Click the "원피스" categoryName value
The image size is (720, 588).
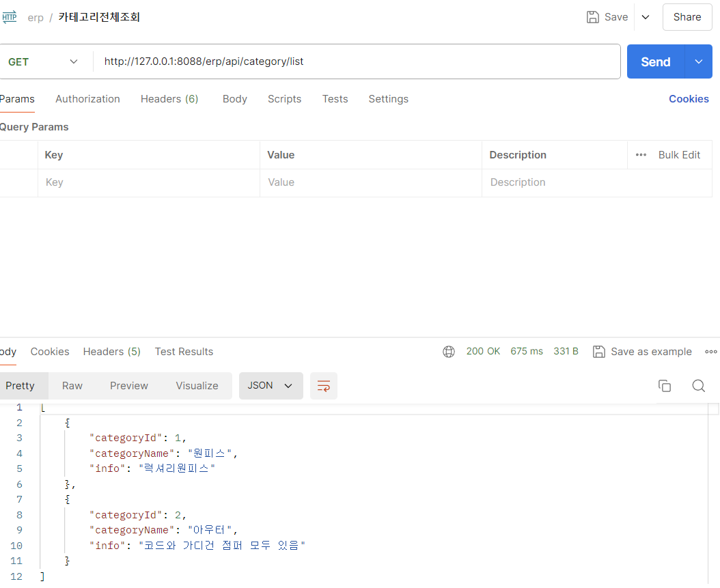210,453
